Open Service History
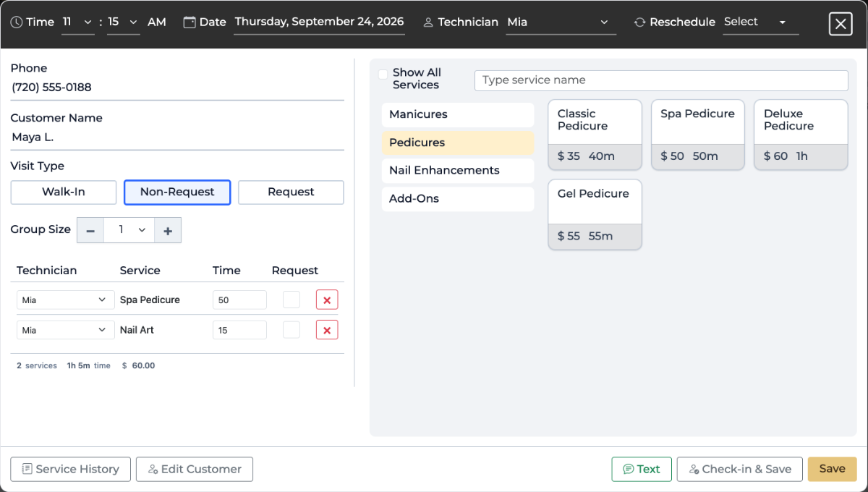868x492 pixels. coord(71,469)
